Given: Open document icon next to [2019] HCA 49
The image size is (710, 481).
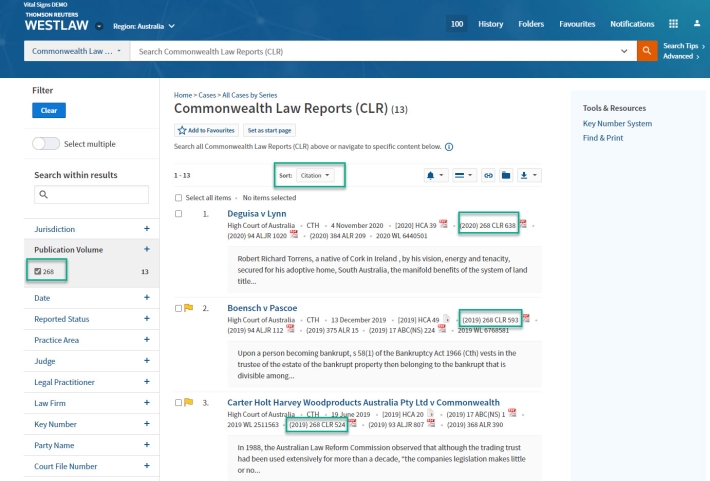Looking at the screenshot, I should tap(446, 318).
